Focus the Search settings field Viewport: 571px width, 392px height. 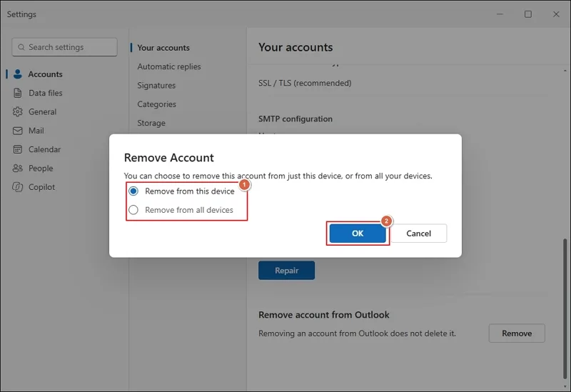(64, 47)
